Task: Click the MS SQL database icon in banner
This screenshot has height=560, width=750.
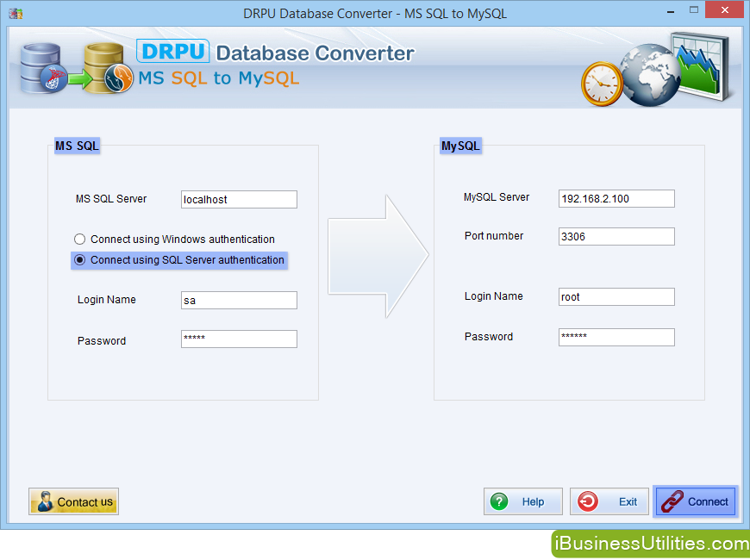Action: pos(43,68)
